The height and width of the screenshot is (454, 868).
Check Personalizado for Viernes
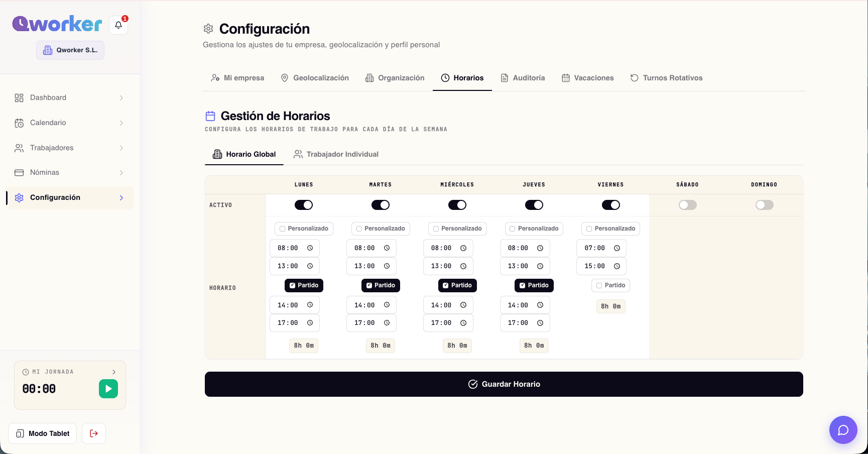tap(589, 229)
